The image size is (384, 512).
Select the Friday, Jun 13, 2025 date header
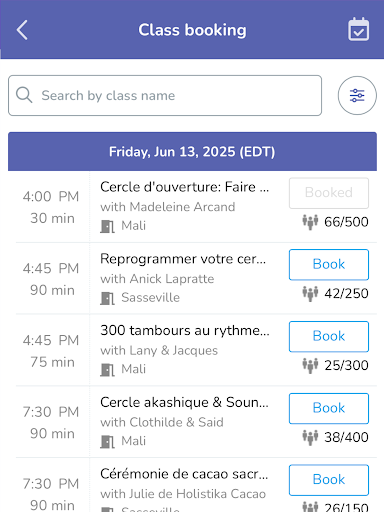click(x=192, y=152)
